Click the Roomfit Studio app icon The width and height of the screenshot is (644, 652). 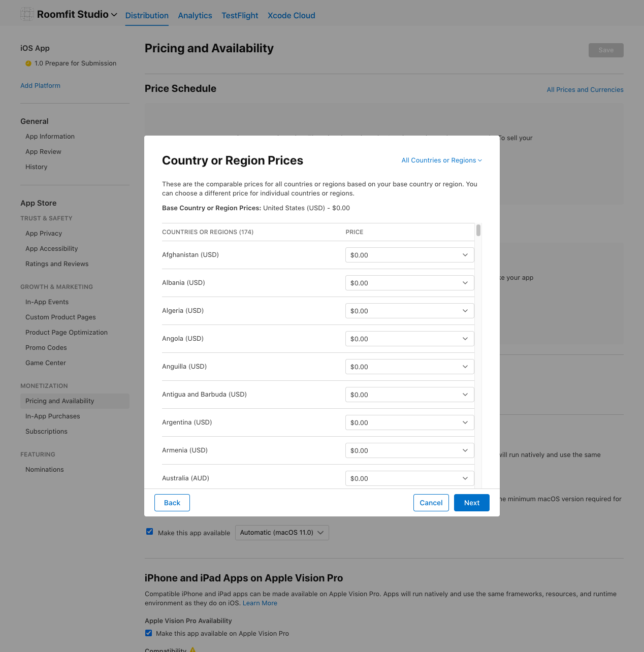pos(27,14)
